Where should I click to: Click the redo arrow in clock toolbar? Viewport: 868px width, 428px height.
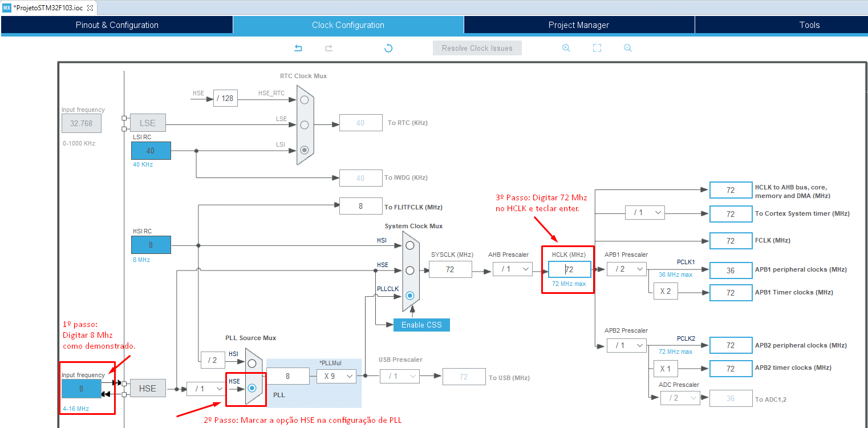328,48
